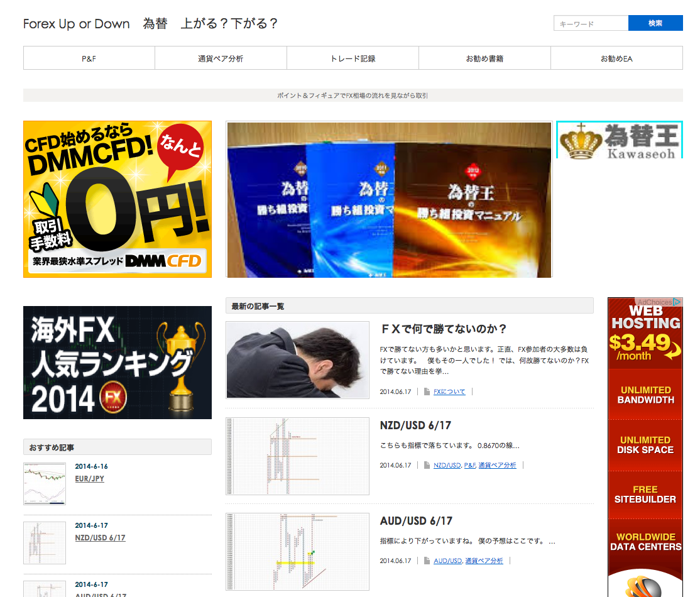Screen dimensions: 700x597
Task: Click the FXについて category link
Action: (x=449, y=392)
